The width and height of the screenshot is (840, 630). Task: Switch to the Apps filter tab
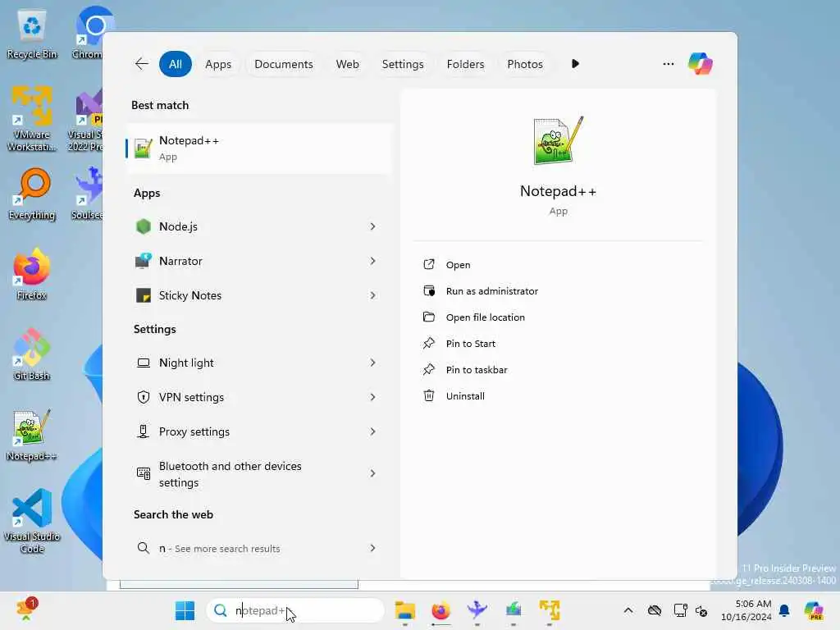[x=218, y=64]
